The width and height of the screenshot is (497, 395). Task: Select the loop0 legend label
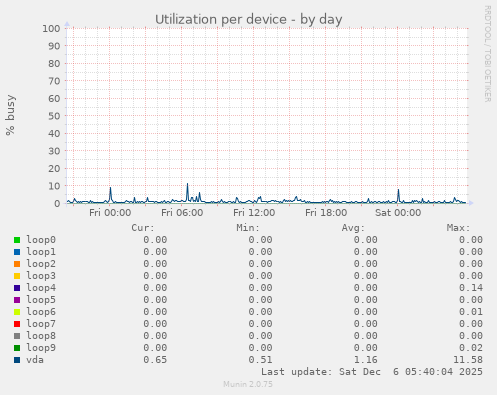pyautogui.click(x=41, y=240)
